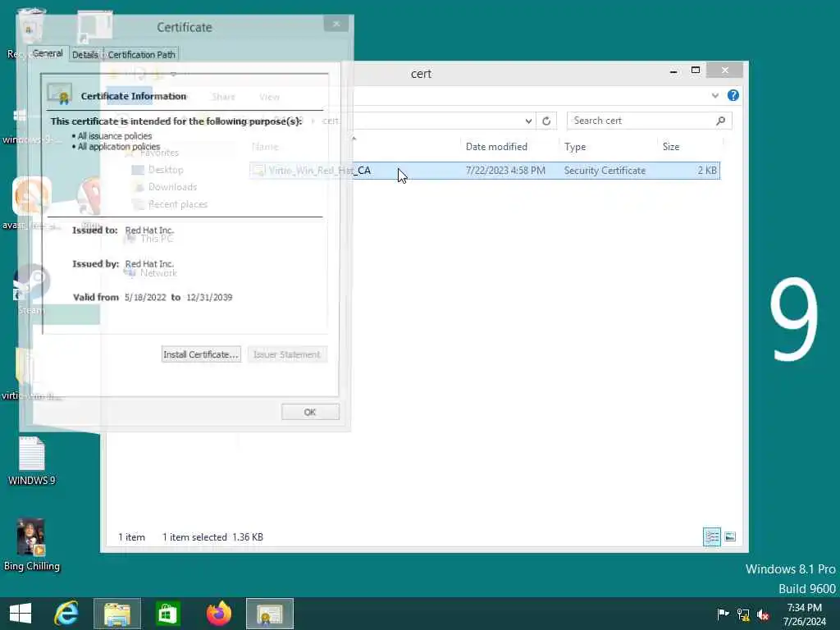Click the Search cert input field
Screen dimensions: 840x630
[x=641, y=121]
